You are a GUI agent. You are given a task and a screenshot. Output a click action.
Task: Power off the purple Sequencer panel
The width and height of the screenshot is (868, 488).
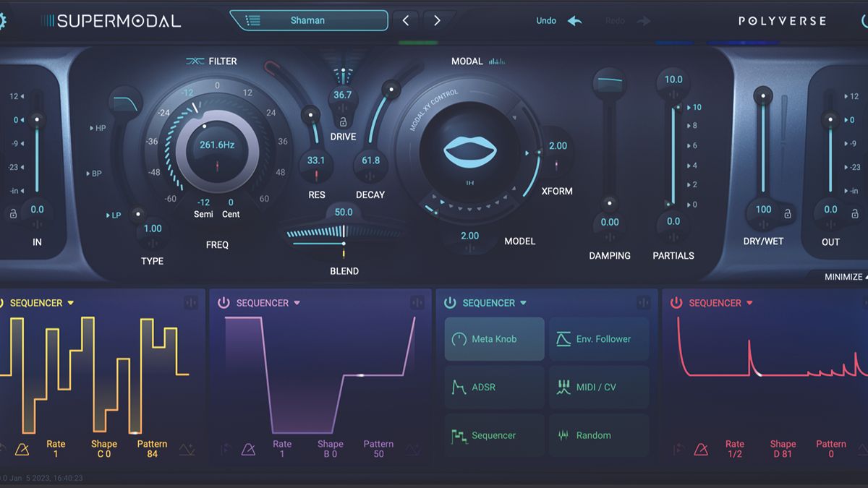[224, 302]
